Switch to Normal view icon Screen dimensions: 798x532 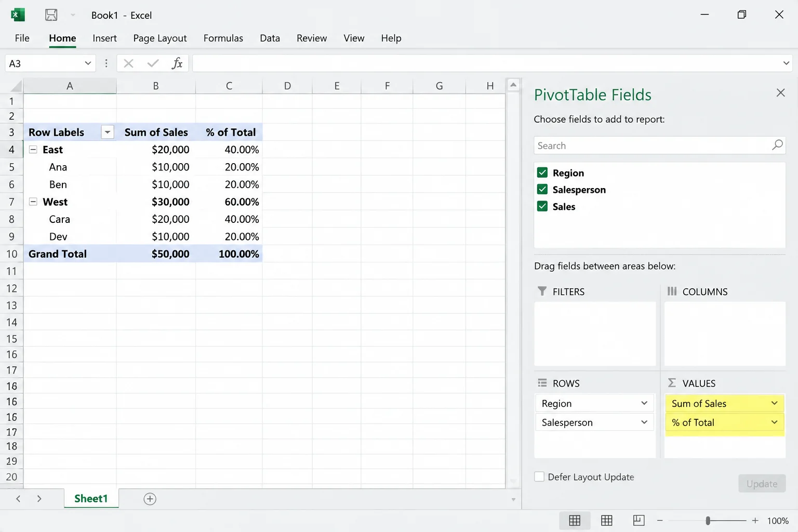[575, 521]
